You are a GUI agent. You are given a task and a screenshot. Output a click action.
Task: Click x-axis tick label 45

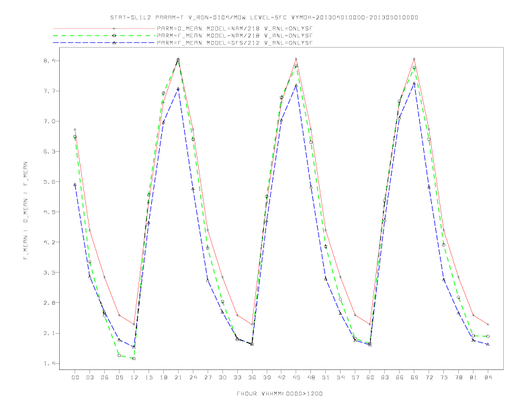tap(296, 377)
